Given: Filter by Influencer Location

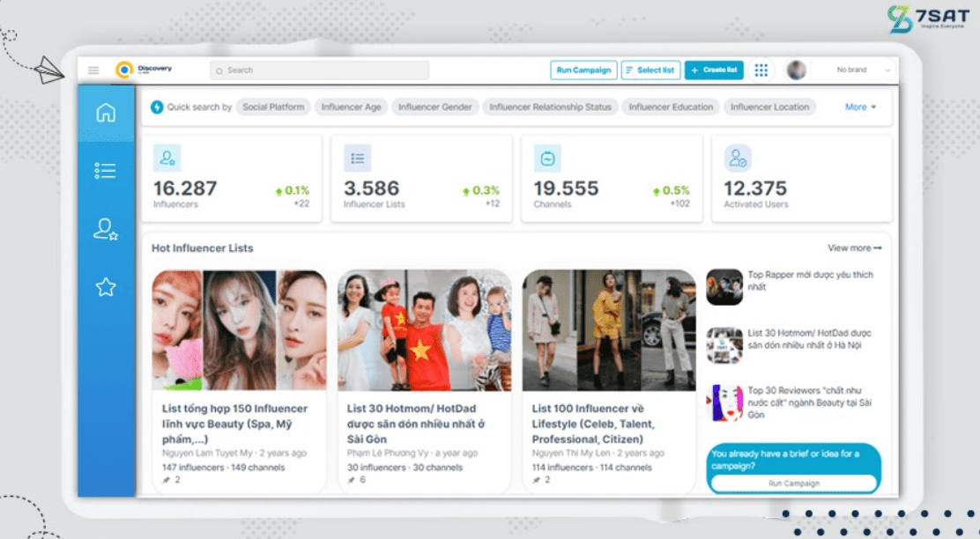Looking at the screenshot, I should (769, 107).
